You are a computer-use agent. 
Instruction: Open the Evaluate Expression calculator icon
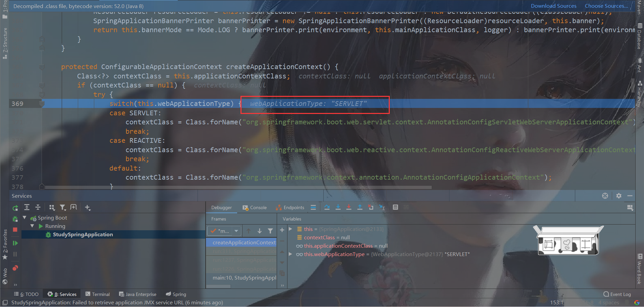395,207
